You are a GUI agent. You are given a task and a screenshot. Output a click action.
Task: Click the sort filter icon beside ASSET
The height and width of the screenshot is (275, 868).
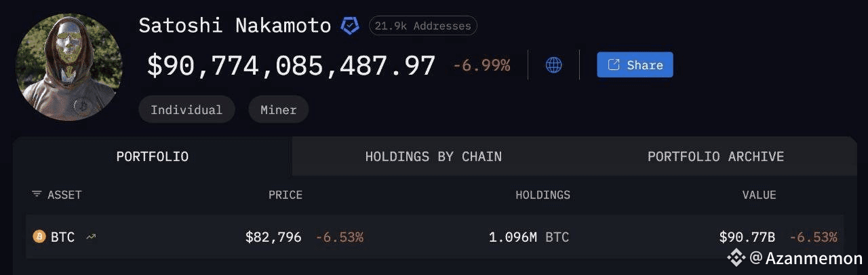pyautogui.click(x=37, y=195)
